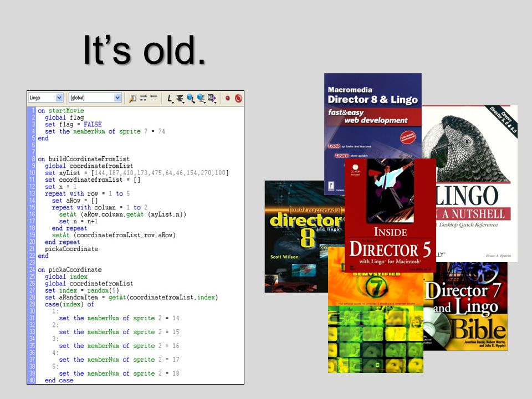Click the Go to Handler icon

[x=132, y=99]
